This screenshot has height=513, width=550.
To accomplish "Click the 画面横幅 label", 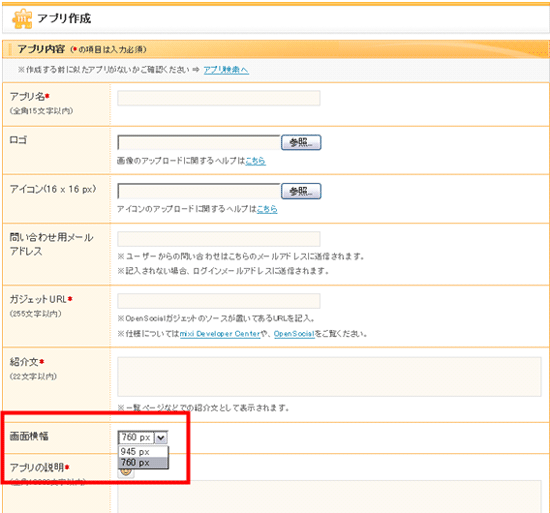I will click(29, 436).
